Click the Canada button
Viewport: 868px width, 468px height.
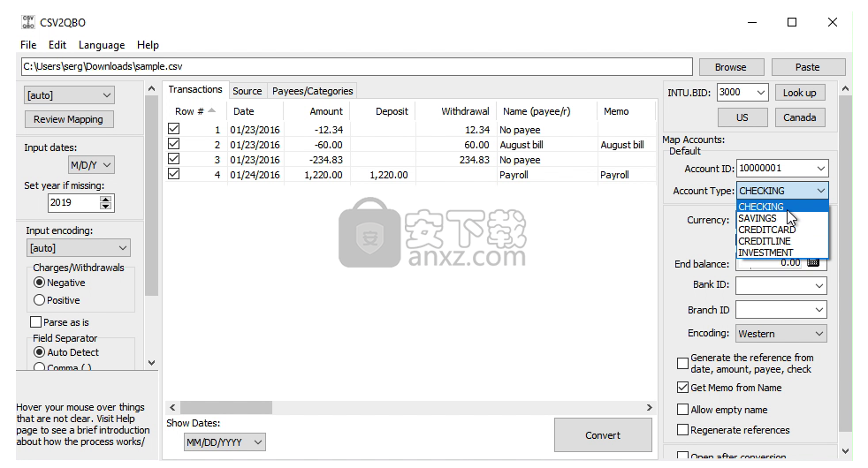coord(799,117)
